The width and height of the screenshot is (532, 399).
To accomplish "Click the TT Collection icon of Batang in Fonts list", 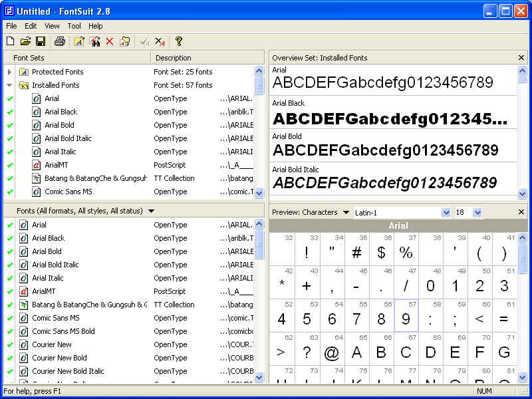I will pyautogui.click(x=23, y=305).
